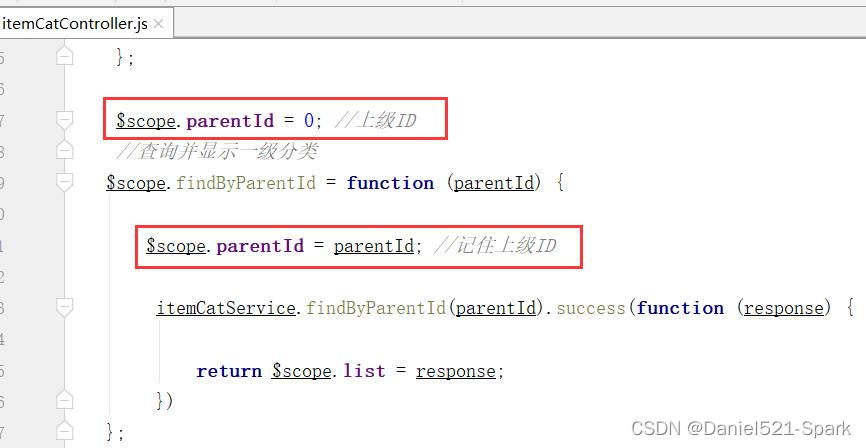The height and width of the screenshot is (448, 866).
Task: Click findByParentId in the $scope.findByParentId assignment
Action: pyautogui.click(x=246, y=183)
